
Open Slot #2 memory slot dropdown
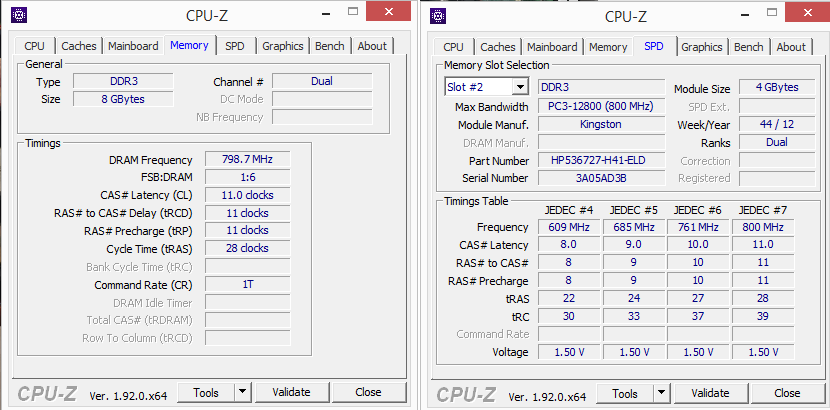[x=519, y=87]
